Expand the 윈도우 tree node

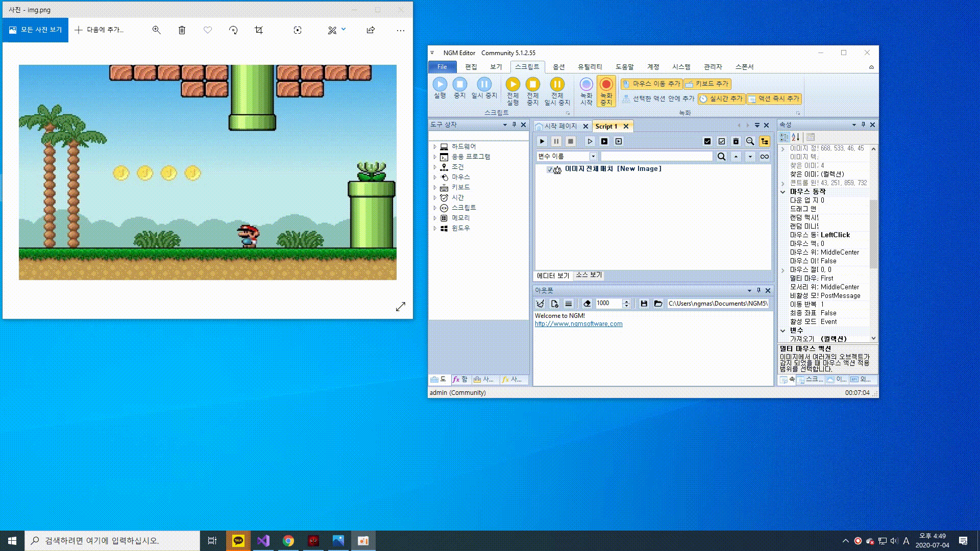click(435, 228)
